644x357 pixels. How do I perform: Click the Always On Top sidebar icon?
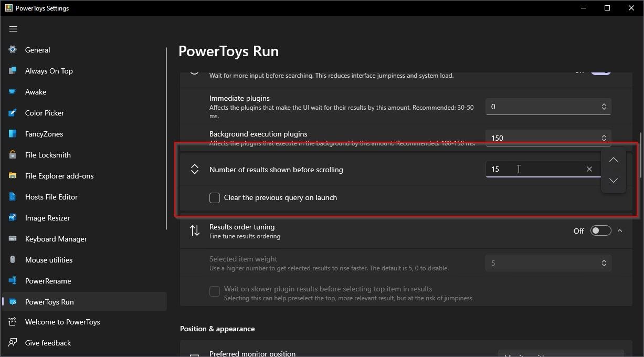point(13,71)
